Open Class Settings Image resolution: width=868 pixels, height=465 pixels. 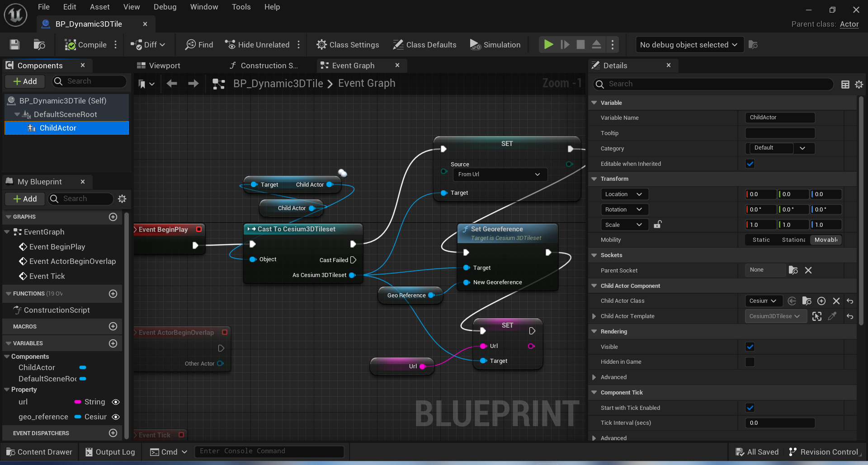348,44
